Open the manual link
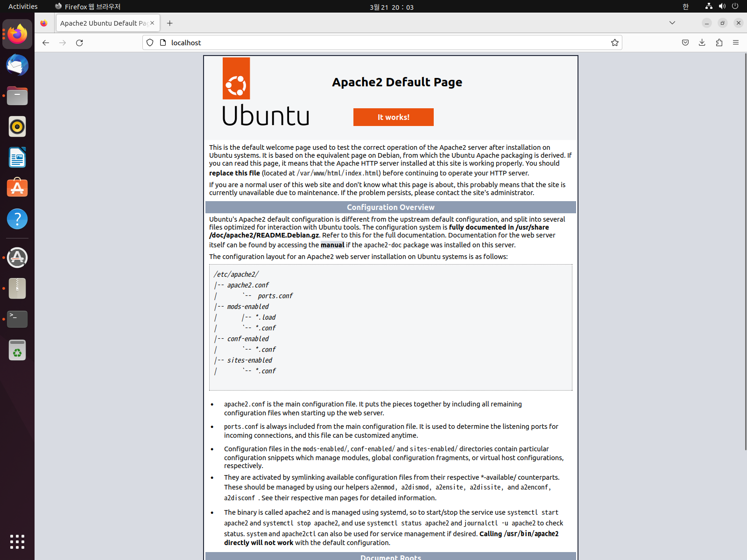 point(332,245)
